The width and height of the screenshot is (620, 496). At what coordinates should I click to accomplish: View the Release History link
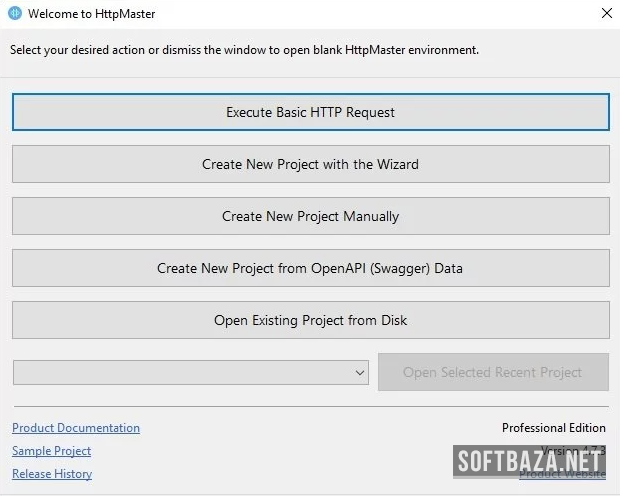coord(52,474)
